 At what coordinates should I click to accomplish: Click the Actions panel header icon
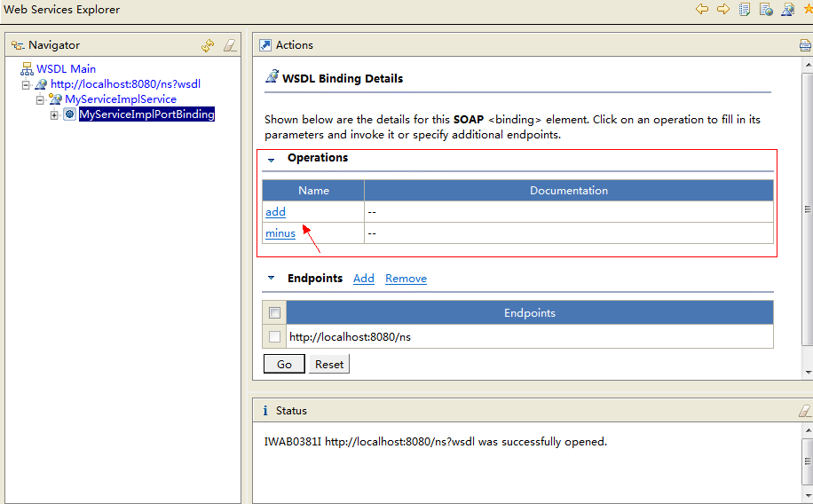tap(265, 45)
